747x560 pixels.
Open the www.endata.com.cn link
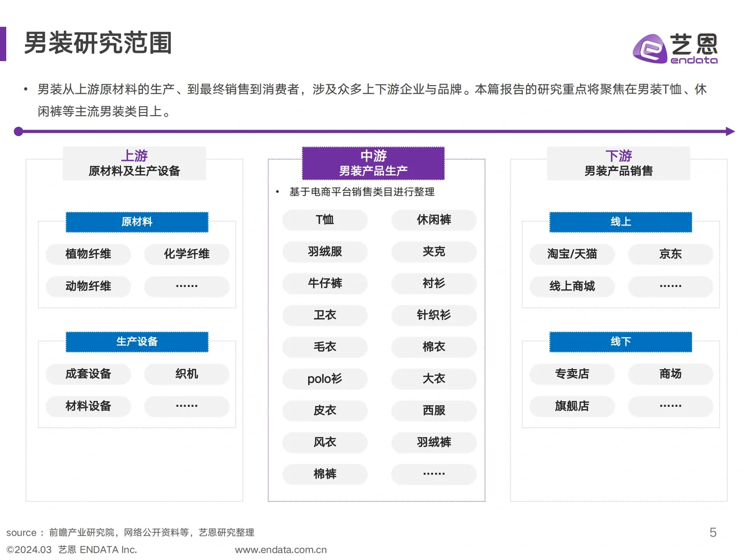[x=281, y=550]
